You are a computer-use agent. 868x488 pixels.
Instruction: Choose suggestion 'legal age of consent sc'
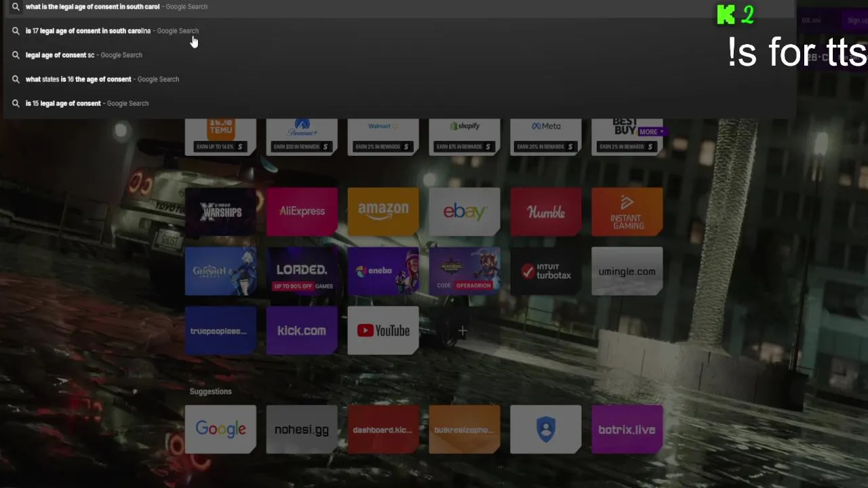pos(399,55)
